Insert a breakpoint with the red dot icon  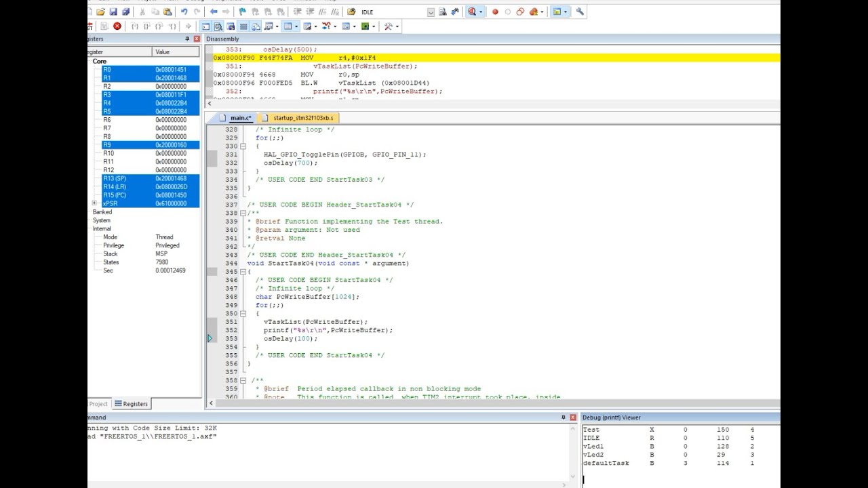tap(495, 12)
